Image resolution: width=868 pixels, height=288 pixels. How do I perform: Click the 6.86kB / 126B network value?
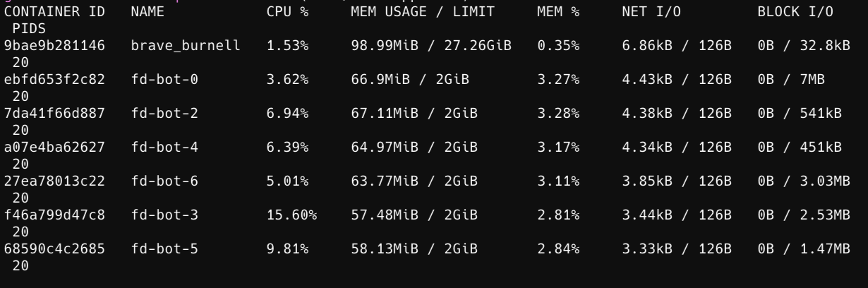point(677,46)
